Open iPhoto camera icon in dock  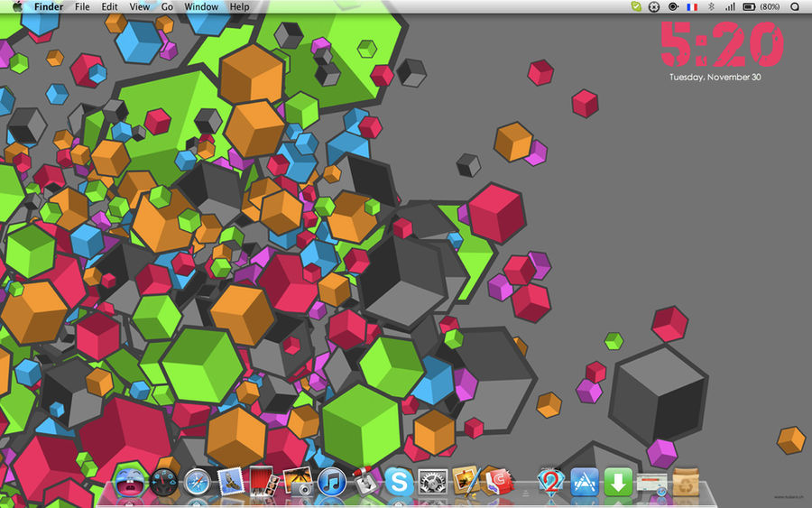298,482
